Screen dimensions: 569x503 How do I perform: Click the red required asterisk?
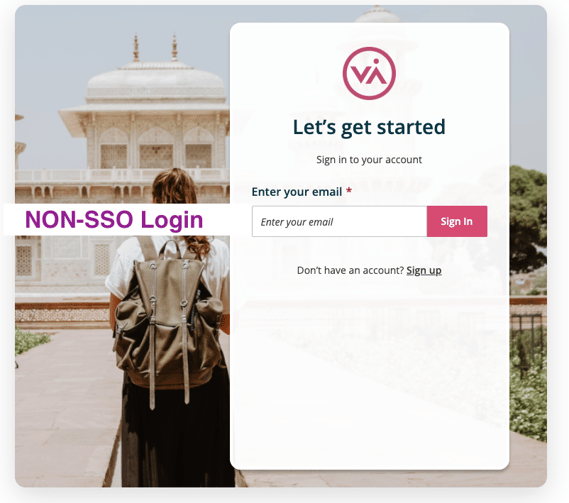point(349,190)
